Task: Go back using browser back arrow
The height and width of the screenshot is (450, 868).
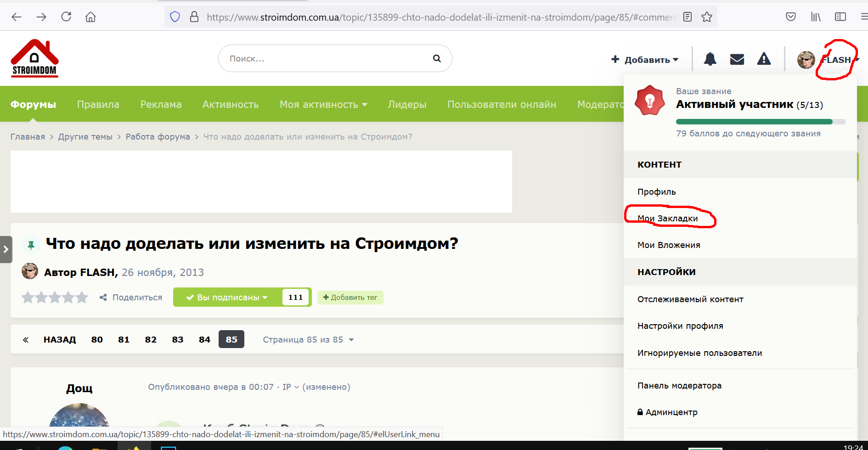Action: [17, 17]
